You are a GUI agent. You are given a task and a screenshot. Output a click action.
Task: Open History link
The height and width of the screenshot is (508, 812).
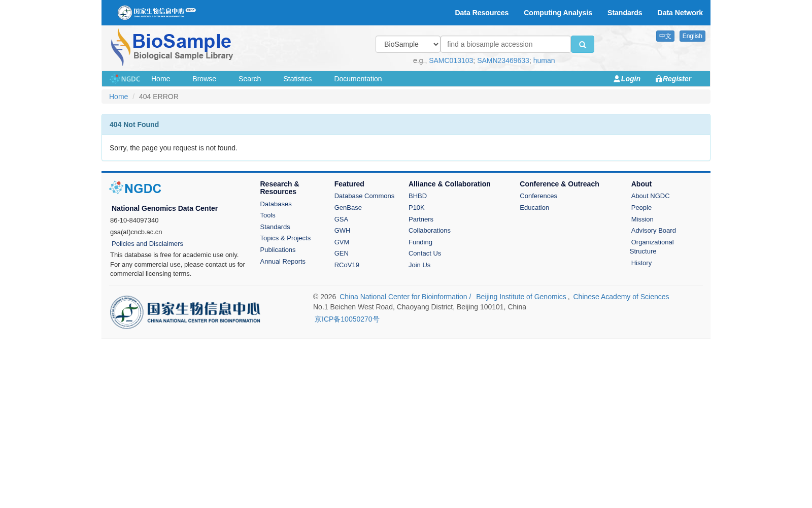coord(641,263)
